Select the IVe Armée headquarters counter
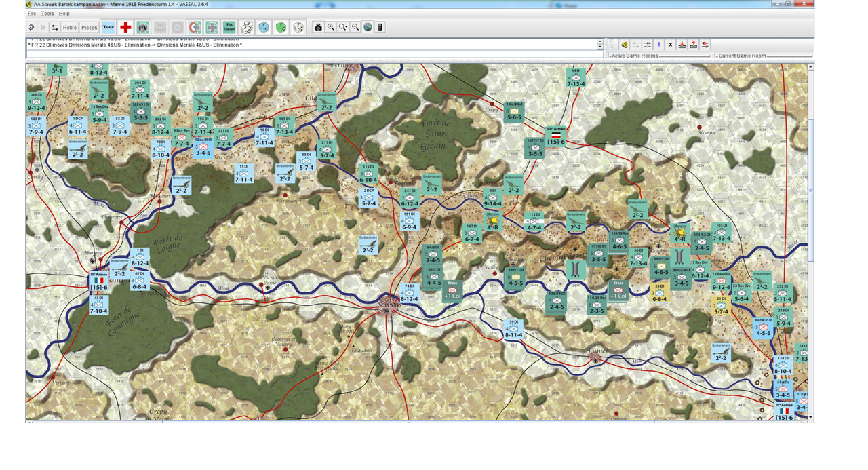This screenshot has width=868, height=470. tap(785, 412)
